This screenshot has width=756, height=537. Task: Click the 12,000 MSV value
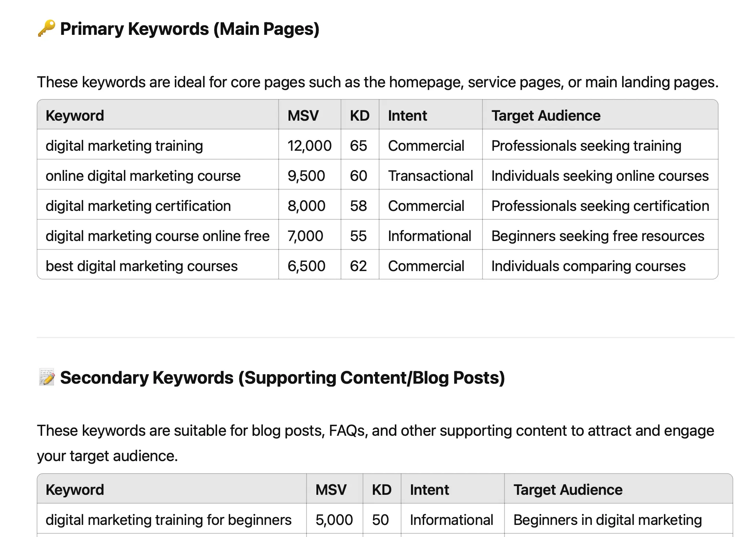(309, 146)
